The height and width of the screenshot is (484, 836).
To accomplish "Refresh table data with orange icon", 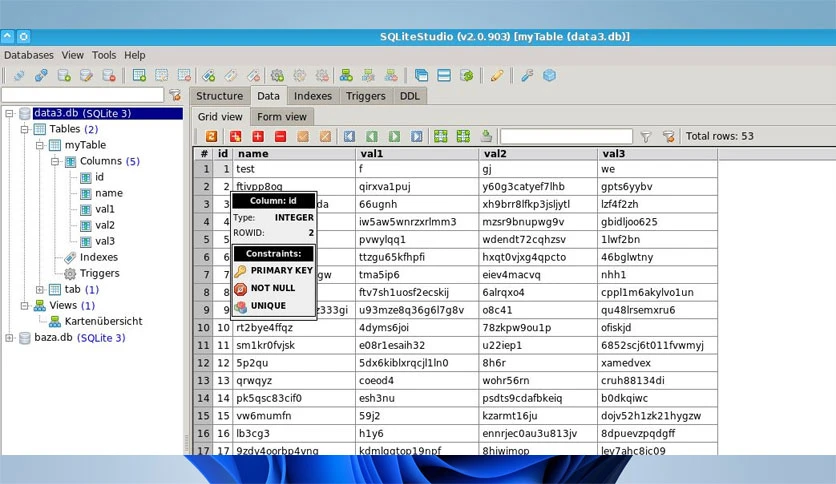I will tap(212, 136).
